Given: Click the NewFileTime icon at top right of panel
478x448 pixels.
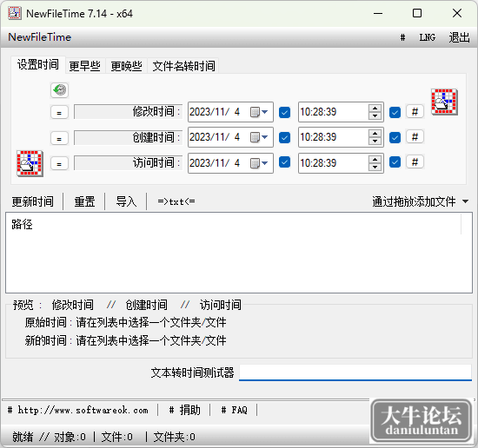Looking at the screenshot, I should coord(444,102).
